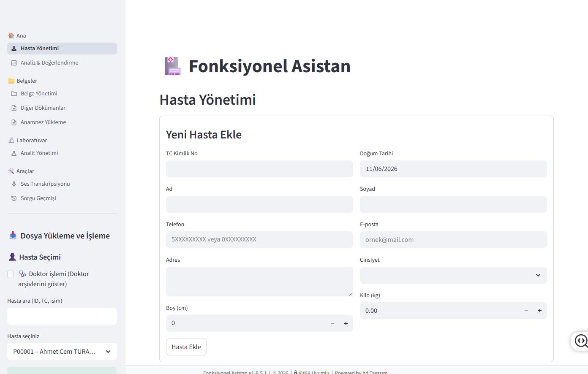Open Sorgu Geçmişi page
Image resolution: width=588 pixels, height=374 pixels.
62,198
